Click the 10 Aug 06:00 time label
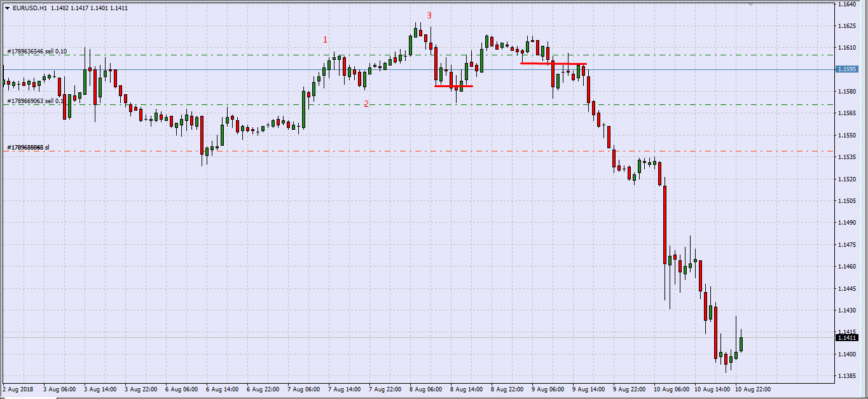Viewport: 868px width, 399px height. [672, 388]
